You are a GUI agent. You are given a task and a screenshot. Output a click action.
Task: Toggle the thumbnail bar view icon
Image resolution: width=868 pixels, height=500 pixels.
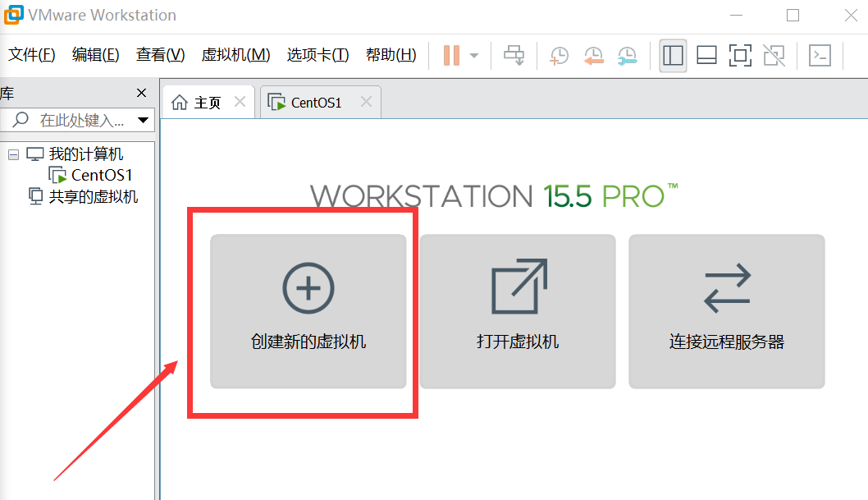coord(706,55)
